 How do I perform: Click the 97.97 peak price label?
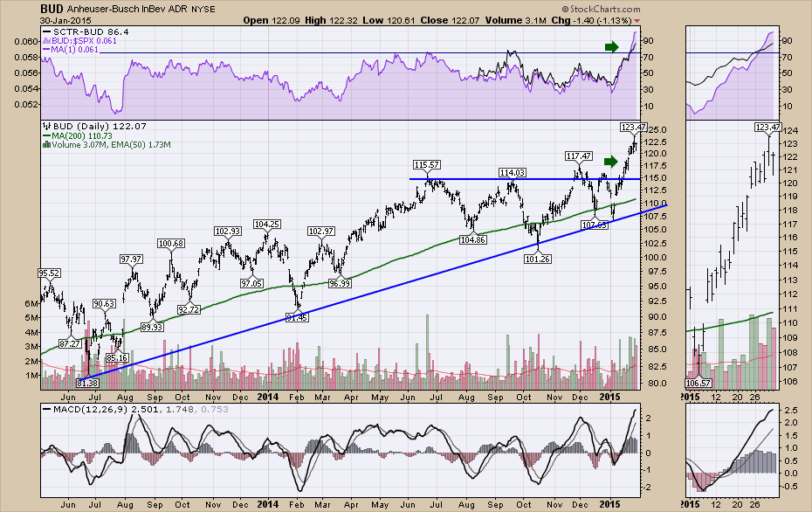pyautogui.click(x=131, y=259)
